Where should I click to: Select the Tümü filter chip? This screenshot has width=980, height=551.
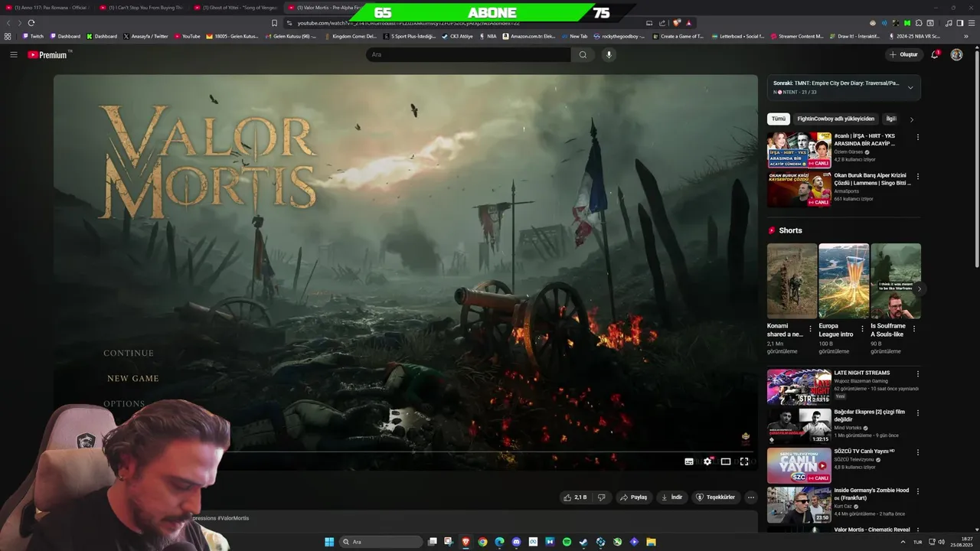pyautogui.click(x=779, y=119)
